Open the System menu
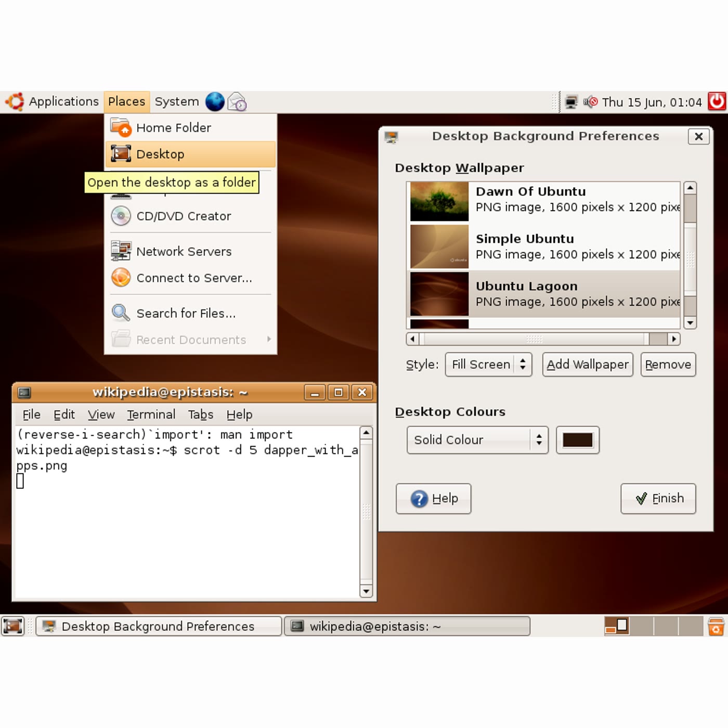The image size is (728, 728). pyautogui.click(x=177, y=102)
